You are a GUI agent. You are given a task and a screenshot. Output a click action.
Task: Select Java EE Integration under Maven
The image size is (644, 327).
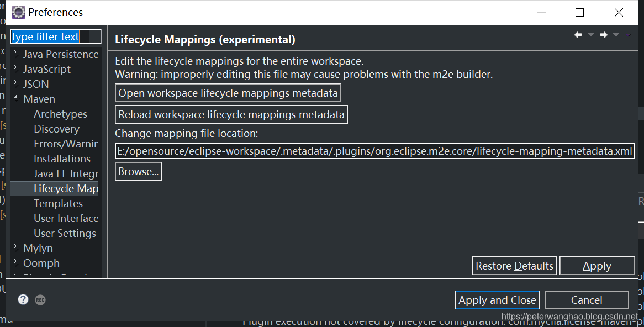click(x=66, y=173)
